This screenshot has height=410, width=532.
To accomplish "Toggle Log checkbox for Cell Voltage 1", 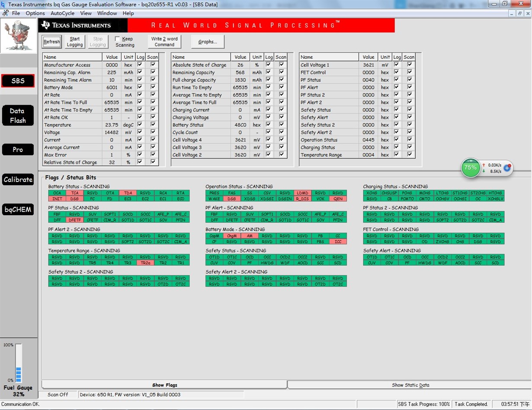I will tap(397, 65).
